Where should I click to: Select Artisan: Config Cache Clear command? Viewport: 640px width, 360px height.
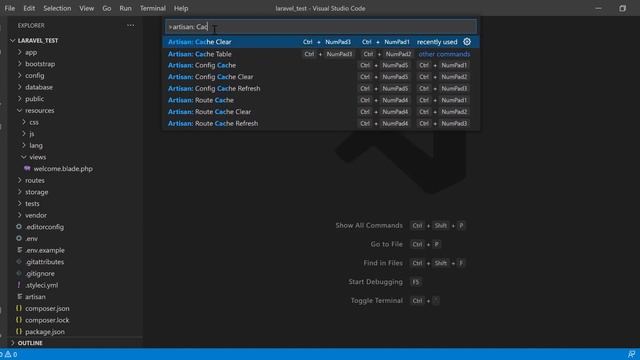coord(321,77)
